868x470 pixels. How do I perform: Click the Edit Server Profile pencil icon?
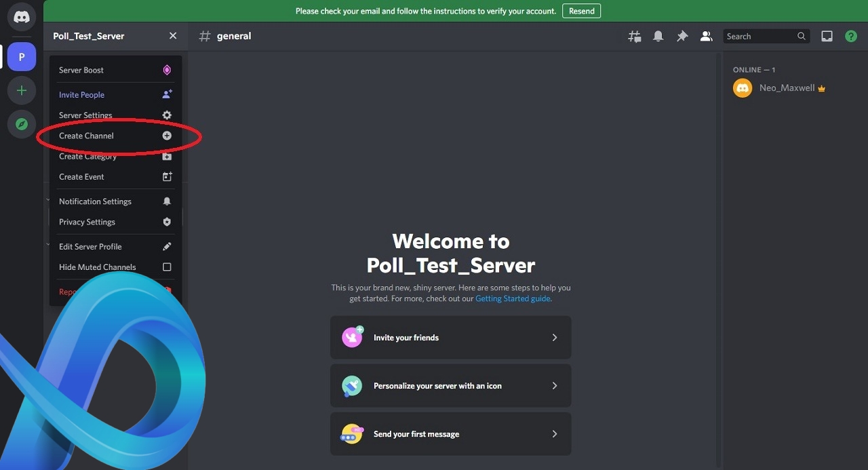[167, 246]
